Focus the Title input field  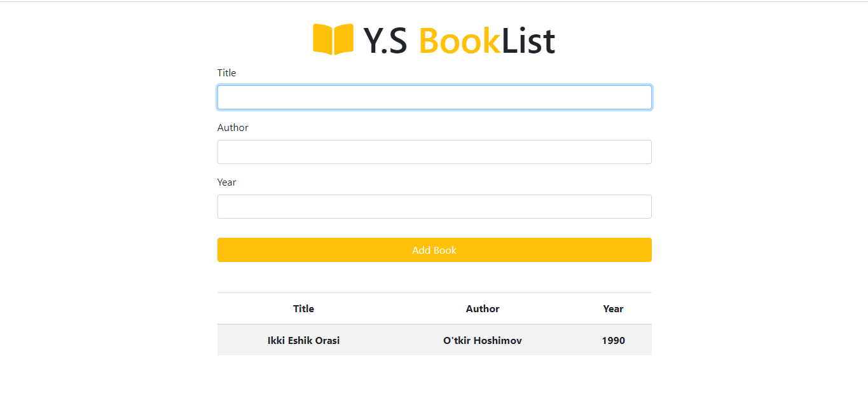tap(434, 97)
